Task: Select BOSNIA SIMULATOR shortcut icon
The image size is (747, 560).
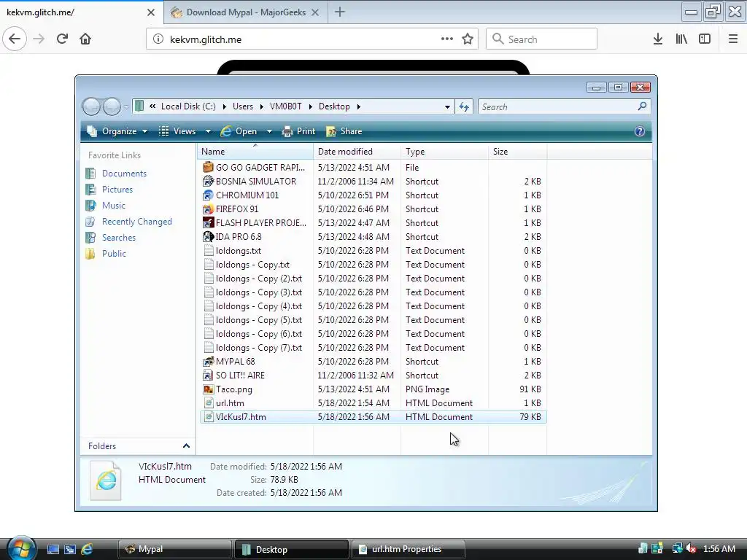Action: [208, 181]
